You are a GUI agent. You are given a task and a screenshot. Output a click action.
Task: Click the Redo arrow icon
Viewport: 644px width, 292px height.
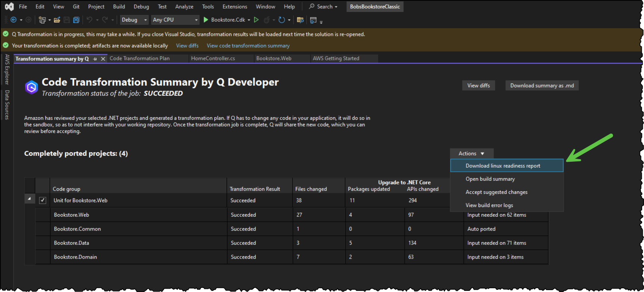pyautogui.click(x=105, y=20)
